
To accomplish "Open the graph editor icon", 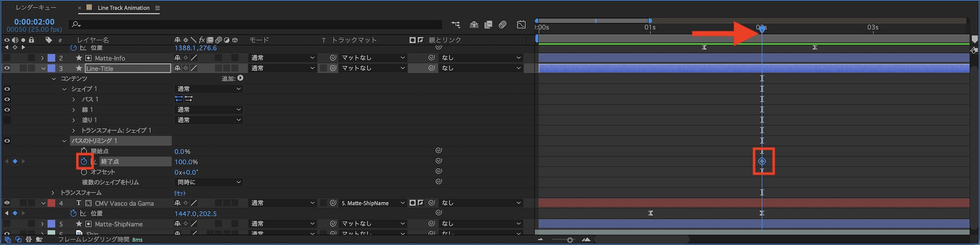I will [x=521, y=24].
